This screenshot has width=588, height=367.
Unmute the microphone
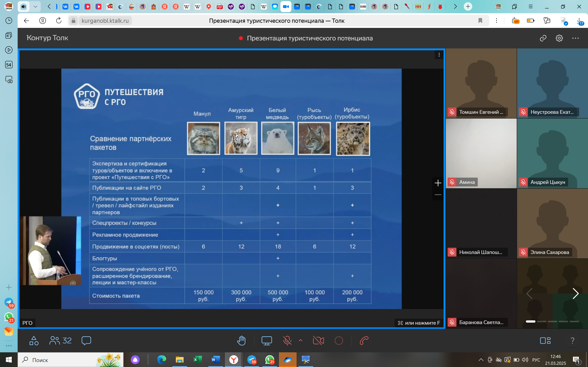coord(287,341)
